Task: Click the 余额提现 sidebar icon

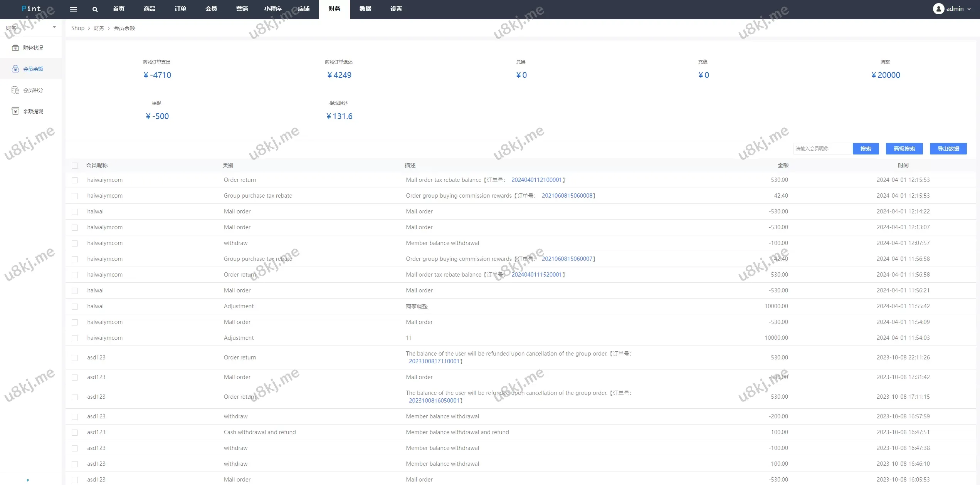Action: click(x=15, y=111)
